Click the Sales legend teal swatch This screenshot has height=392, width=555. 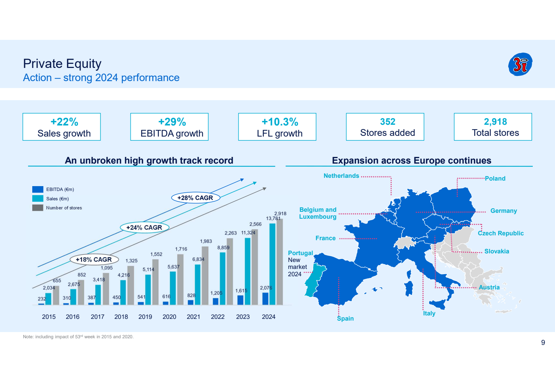[x=38, y=199]
